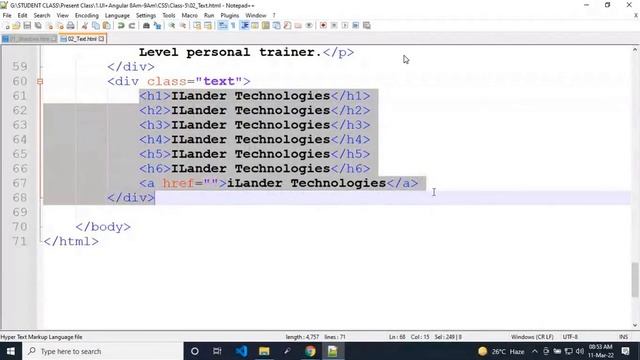Click the volume speaker tray icon
This screenshot has width=640, height=360.
tap(580, 351)
